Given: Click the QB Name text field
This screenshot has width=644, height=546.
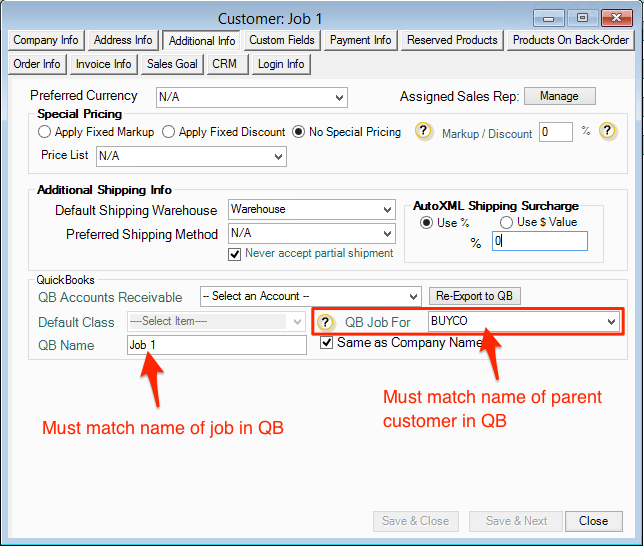Looking at the screenshot, I should click(x=216, y=345).
